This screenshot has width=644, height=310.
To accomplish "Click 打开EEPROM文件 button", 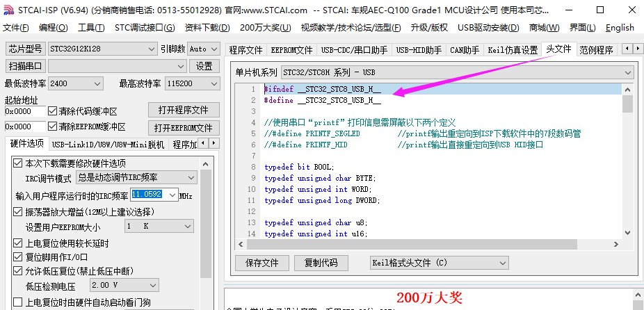I will coord(184,128).
